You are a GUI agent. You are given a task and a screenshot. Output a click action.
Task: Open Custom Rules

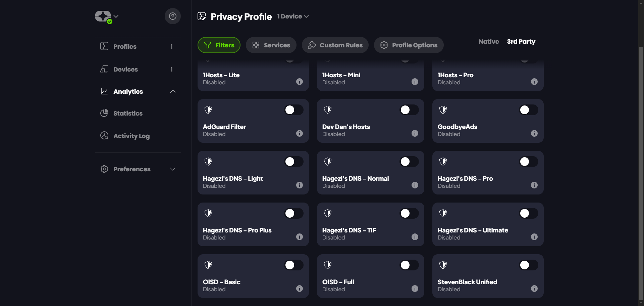335,45
